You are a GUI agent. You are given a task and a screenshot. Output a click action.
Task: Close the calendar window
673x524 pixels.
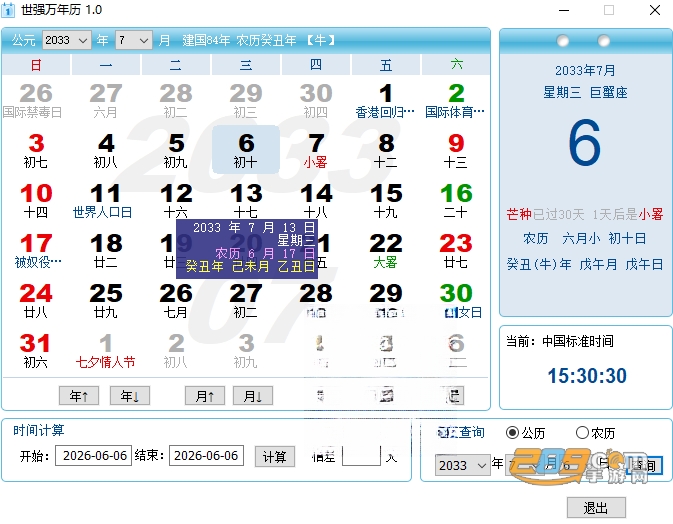coord(655,10)
